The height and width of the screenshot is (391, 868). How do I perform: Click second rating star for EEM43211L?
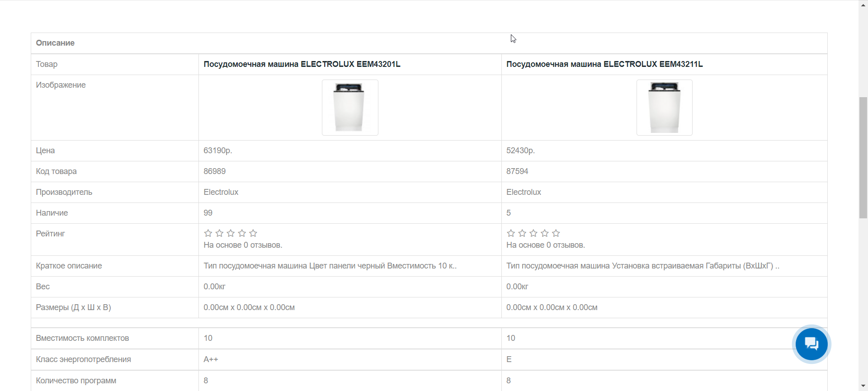[522, 233]
